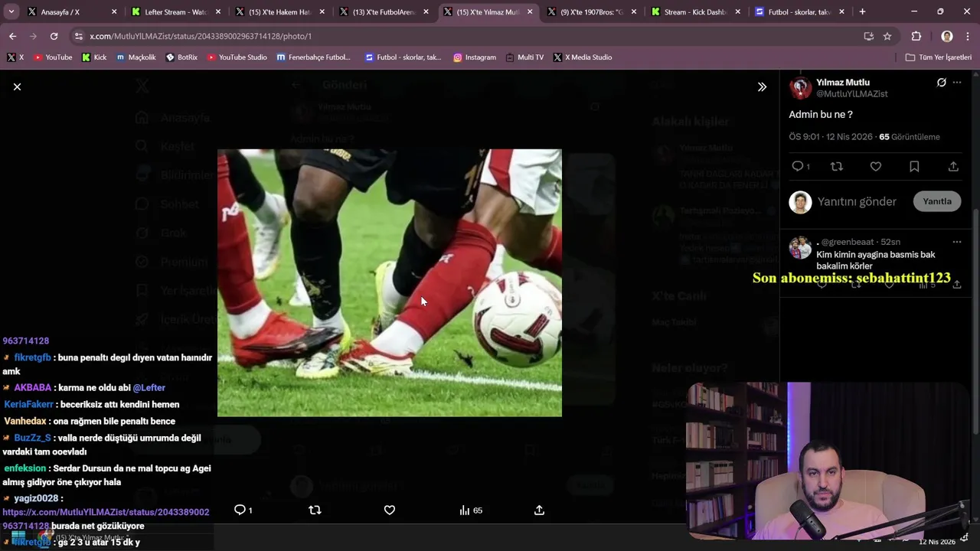Reply icon under the photo

(x=243, y=510)
